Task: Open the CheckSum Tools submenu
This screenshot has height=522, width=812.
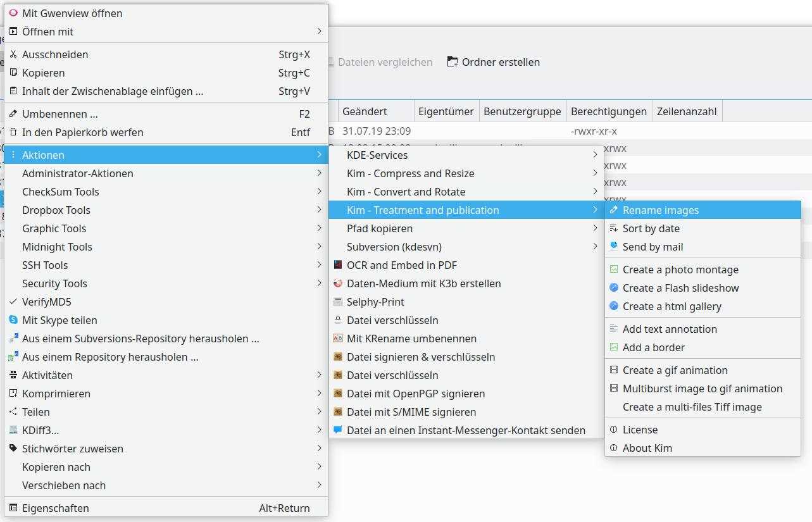Action: tap(166, 192)
